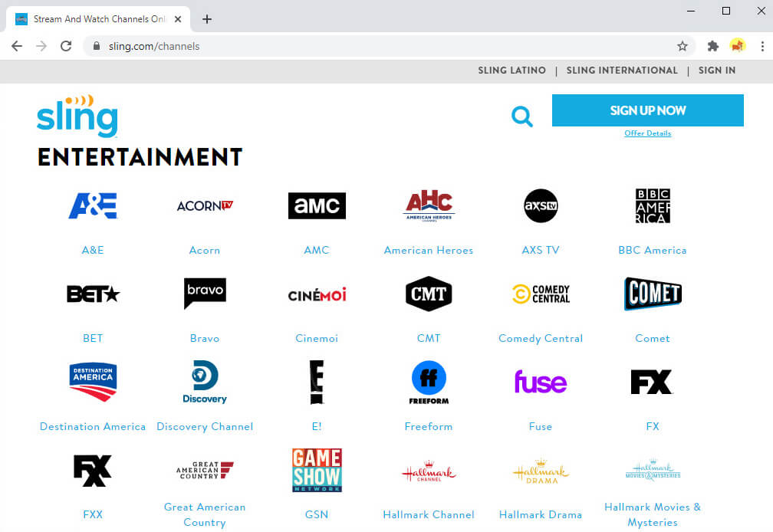Click the SIGN UP NOW button
This screenshot has height=532, width=773.
(648, 110)
